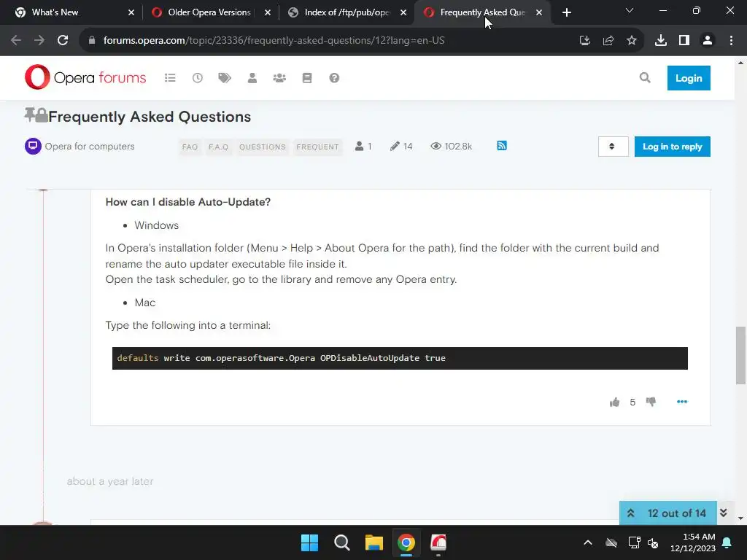This screenshot has width=747, height=560.
Task: Click the QUESTIONS tag
Action: (x=262, y=147)
